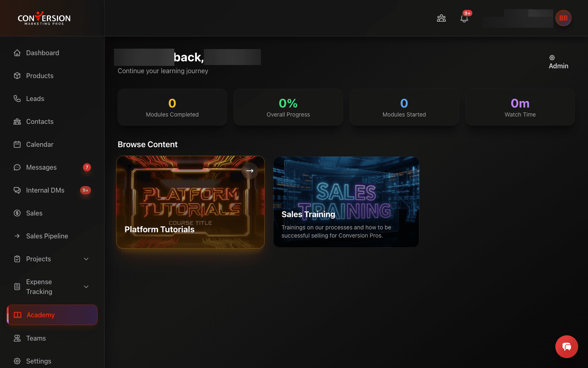Go to Internal DMs
Image resolution: width=588 pixels, height=368 pixels.
tap(45, 190)
